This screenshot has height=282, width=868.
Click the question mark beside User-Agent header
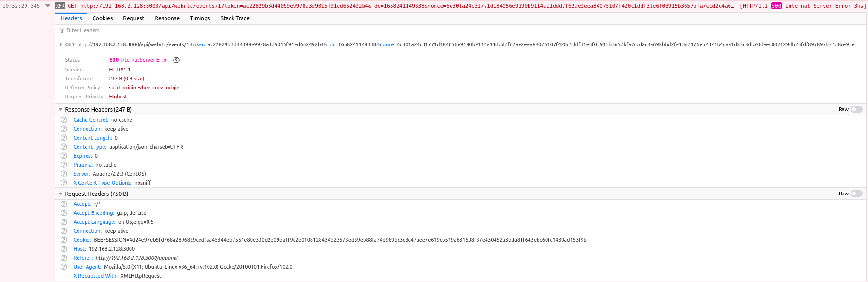click(64, 267)
